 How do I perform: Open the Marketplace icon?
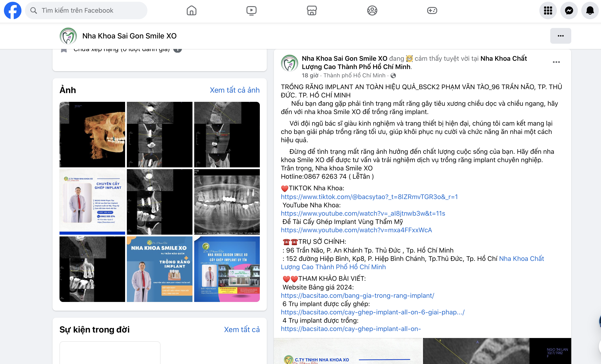coord(312,10)
